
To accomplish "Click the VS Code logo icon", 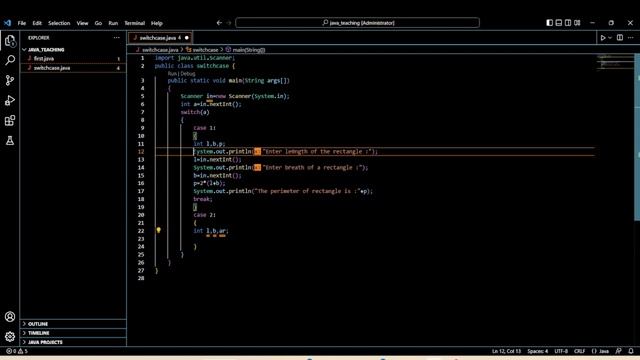I will pos(7,23).
